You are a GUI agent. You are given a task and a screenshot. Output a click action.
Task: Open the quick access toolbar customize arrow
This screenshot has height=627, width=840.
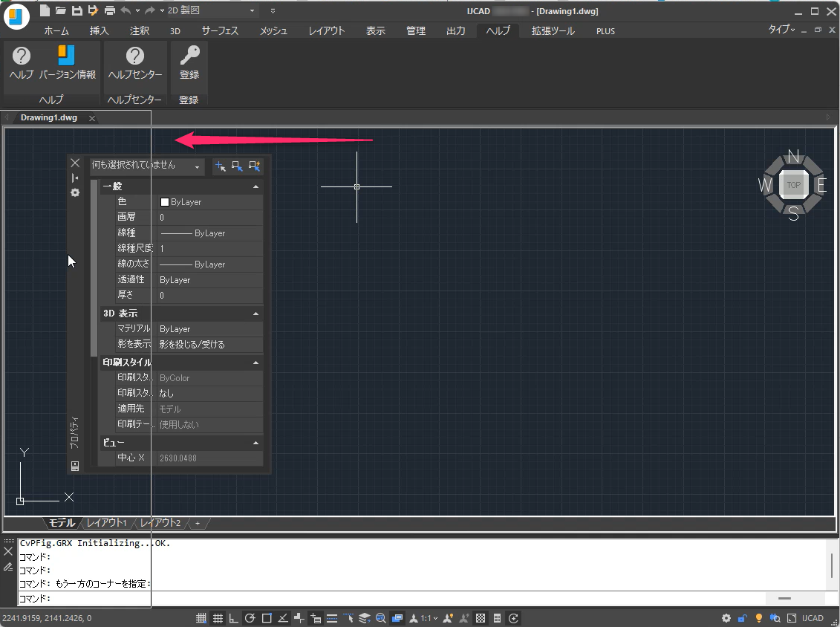click(x=273, y=10)
